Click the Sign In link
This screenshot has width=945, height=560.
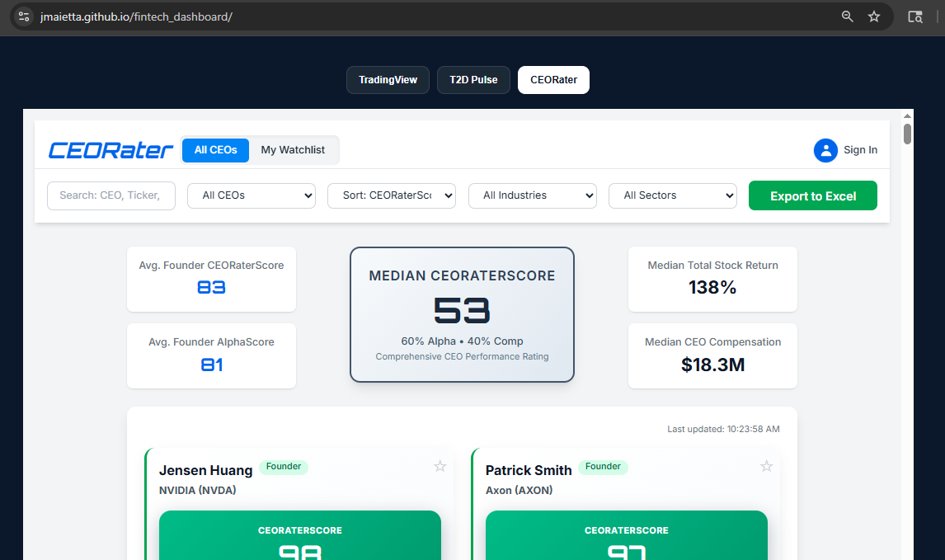click(860, 150)
